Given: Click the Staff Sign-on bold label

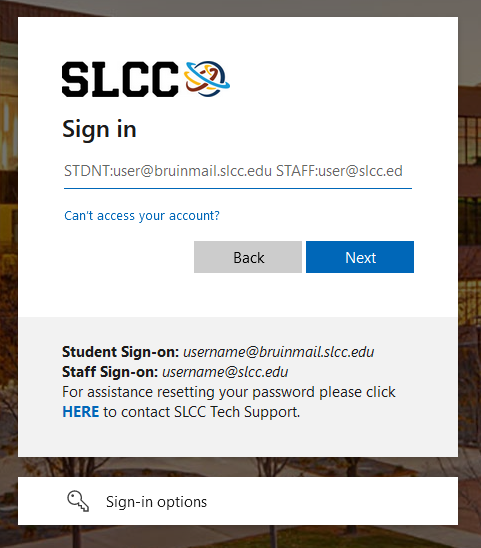Looking at the screenshot, I should [110, 372].
